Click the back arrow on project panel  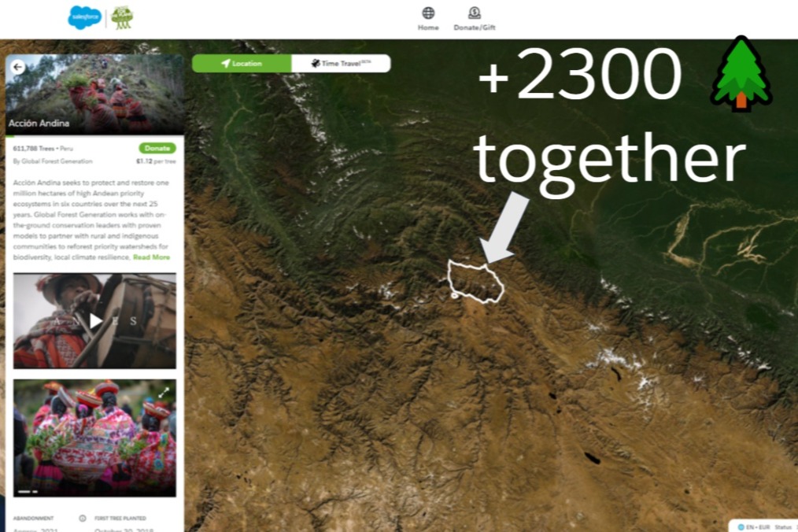click(x=18, y=67)
